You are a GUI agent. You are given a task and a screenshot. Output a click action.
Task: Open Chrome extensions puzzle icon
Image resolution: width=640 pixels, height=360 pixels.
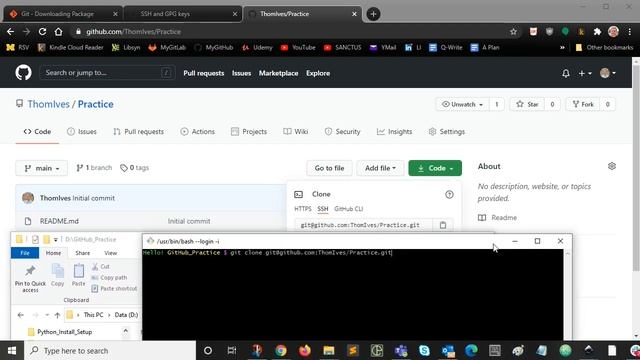coord(597,31)
